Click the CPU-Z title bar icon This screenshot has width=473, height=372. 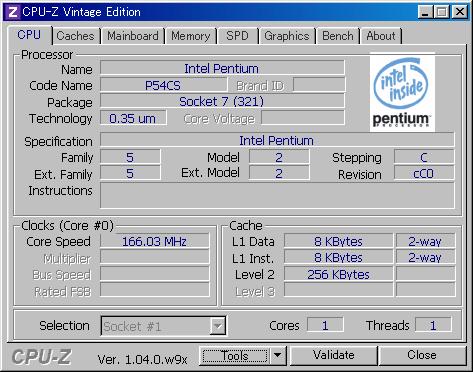tap(13, 12)
